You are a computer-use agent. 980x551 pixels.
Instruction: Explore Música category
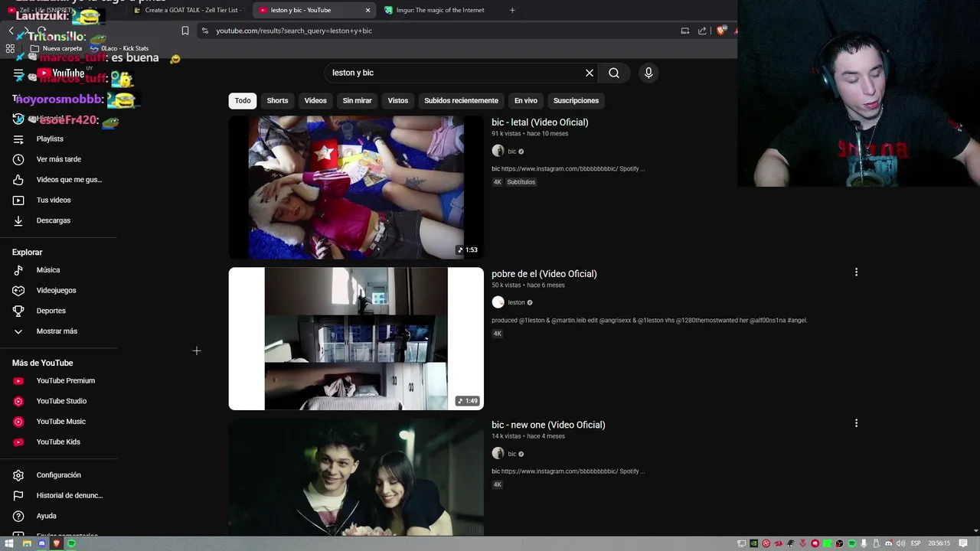coord(58,270)
